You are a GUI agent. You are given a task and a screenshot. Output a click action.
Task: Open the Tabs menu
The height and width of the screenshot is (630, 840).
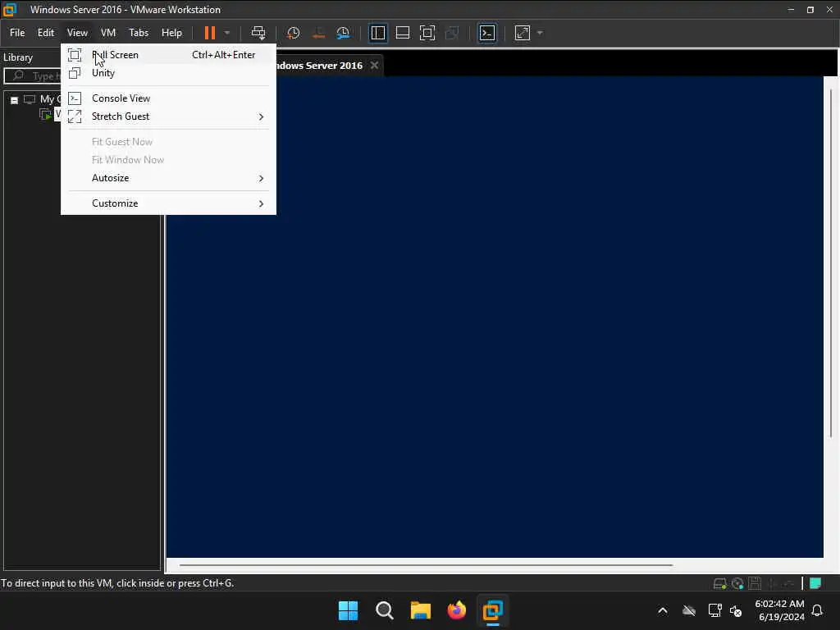(x=138, y=33)
